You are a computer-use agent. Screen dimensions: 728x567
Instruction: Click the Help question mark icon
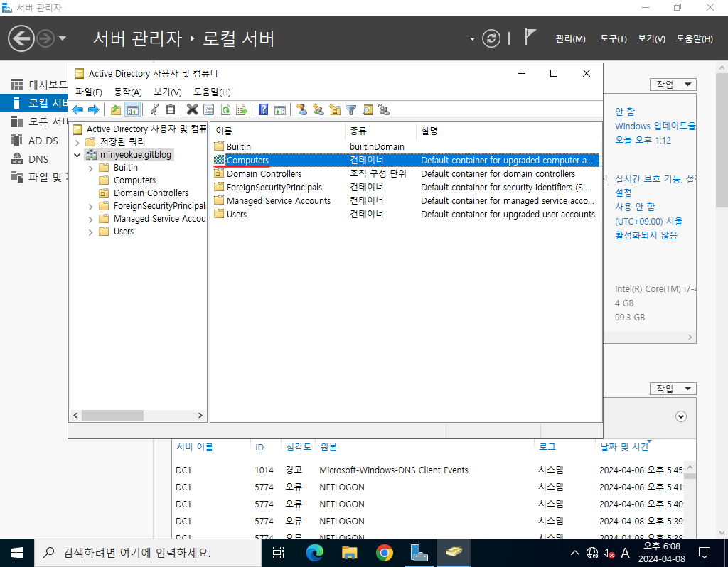coord(263,110)
